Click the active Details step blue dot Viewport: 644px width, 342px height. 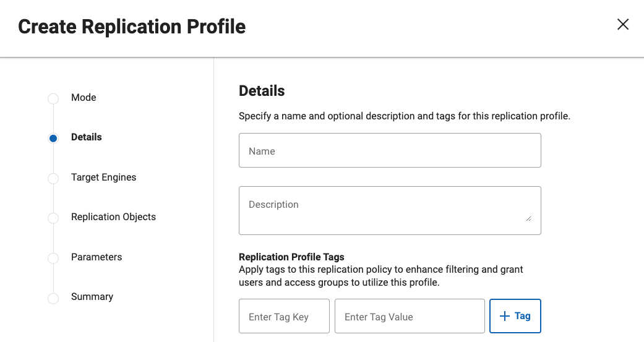(x=53, y=139)
